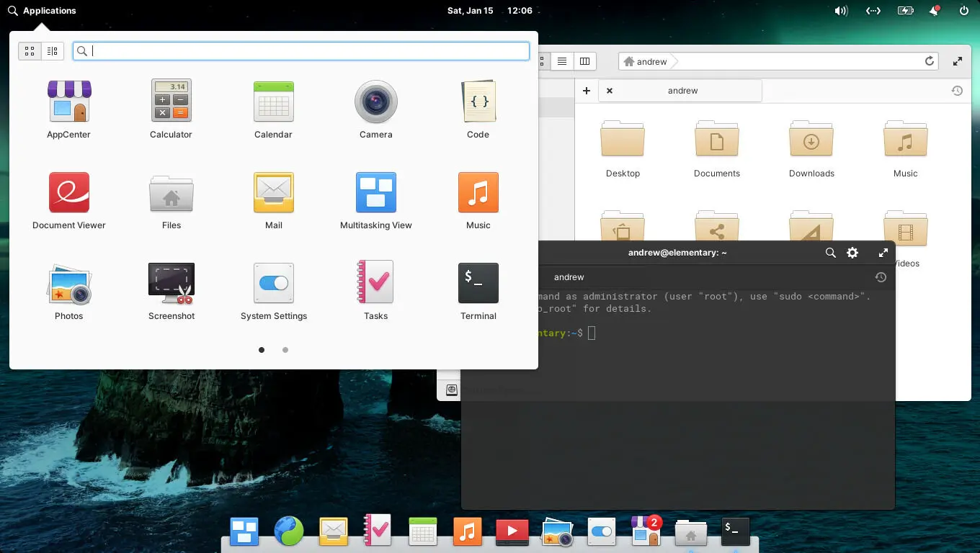Open the date and time indicator
The height and width of the screenshot is (553, 980).
pos(490,11)
